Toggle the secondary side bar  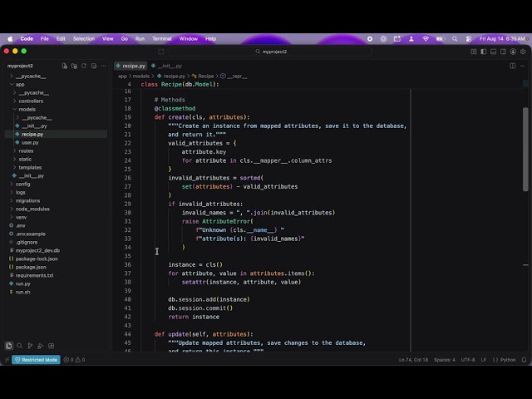503,52
